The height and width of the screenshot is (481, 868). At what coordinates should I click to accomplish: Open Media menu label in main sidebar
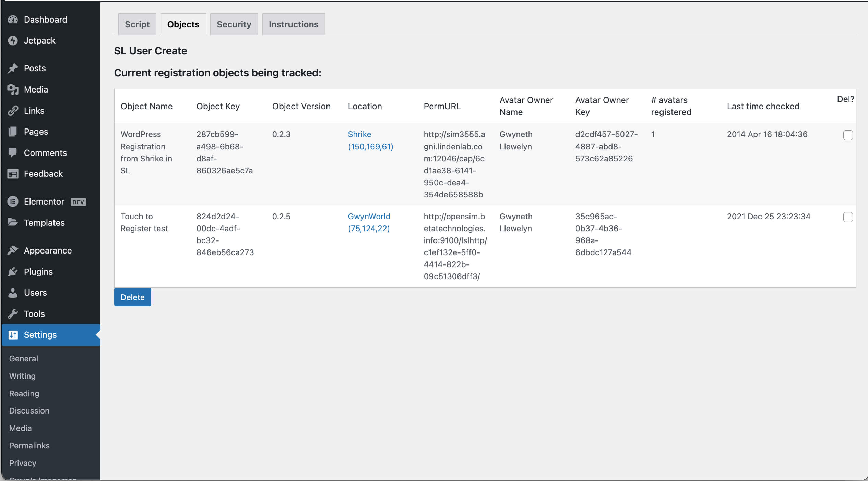click(36, 89)
